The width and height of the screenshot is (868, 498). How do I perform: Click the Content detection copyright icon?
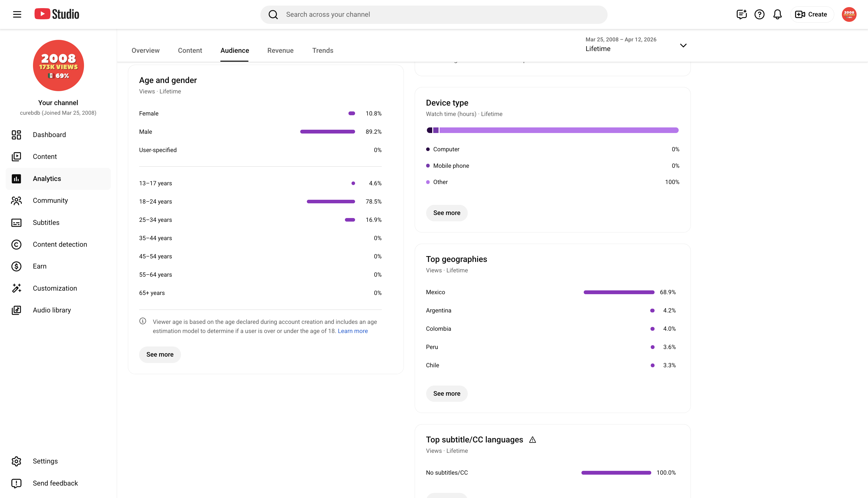pyautogui.click(x=16, y=244)
